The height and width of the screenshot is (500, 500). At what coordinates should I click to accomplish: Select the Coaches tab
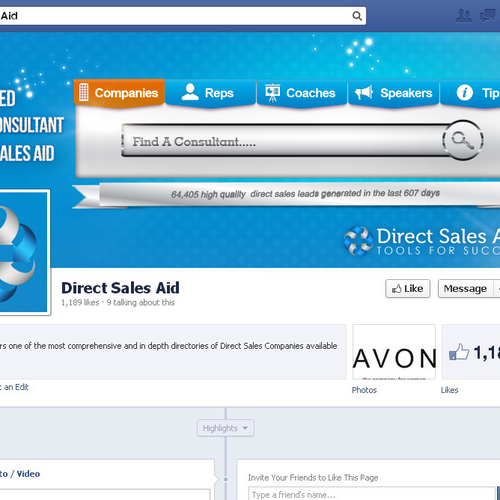[x=302, y=93]
